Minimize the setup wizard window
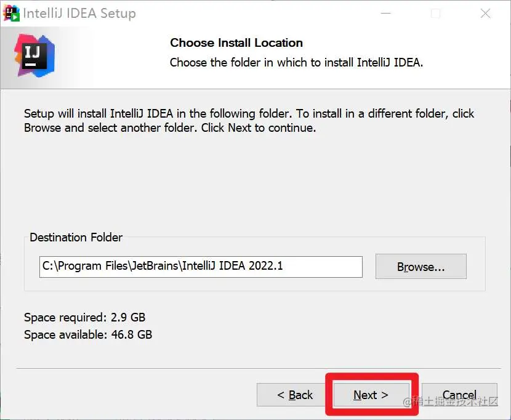This screenshot has height=420, width=511. [386, 12]
